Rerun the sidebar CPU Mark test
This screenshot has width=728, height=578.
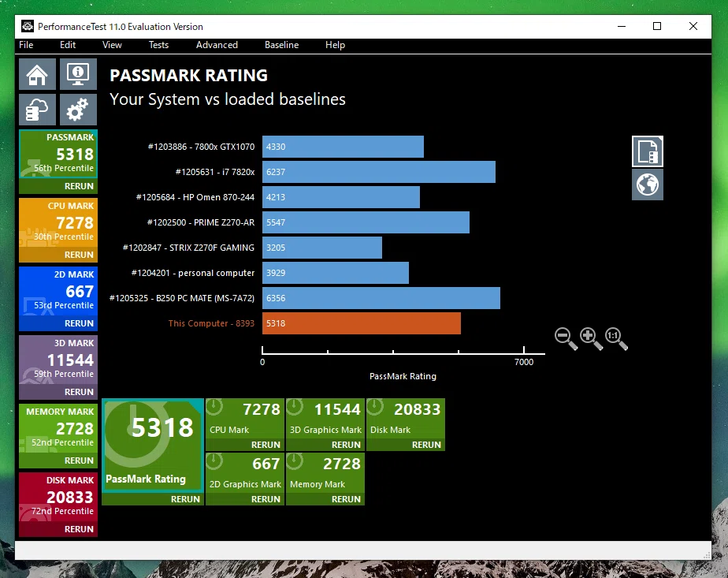point(58,255)
